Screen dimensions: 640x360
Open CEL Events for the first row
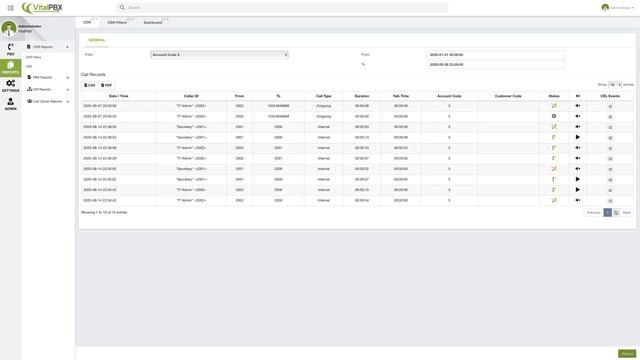coord(610,106)
